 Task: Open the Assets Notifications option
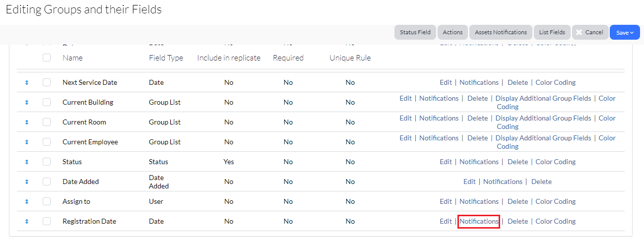pyautogui.click(x=501, y=32)
